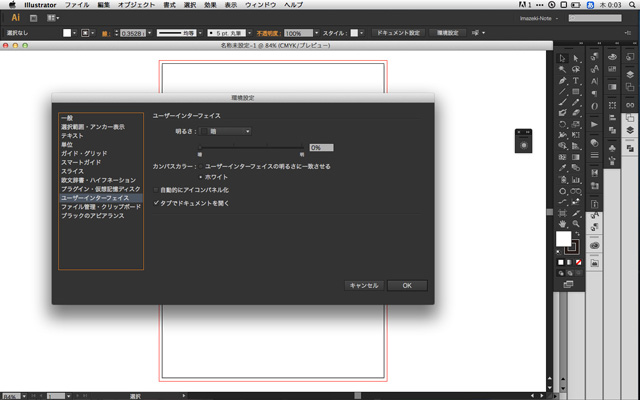Select the Pencil tool
Image resolution: width=640 pixels, height=400 pixels.
(x=576, y=102)
